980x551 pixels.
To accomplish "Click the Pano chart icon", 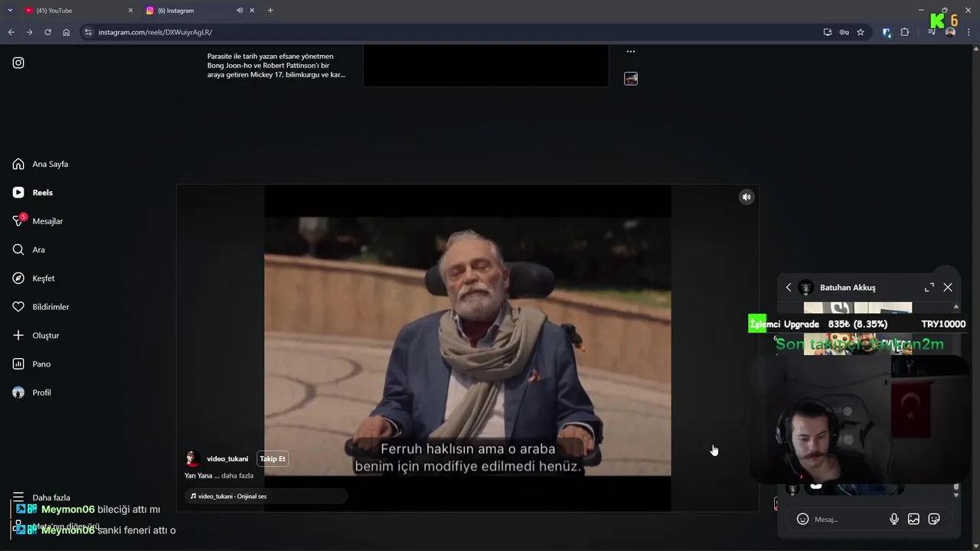I will pos(18,364).
